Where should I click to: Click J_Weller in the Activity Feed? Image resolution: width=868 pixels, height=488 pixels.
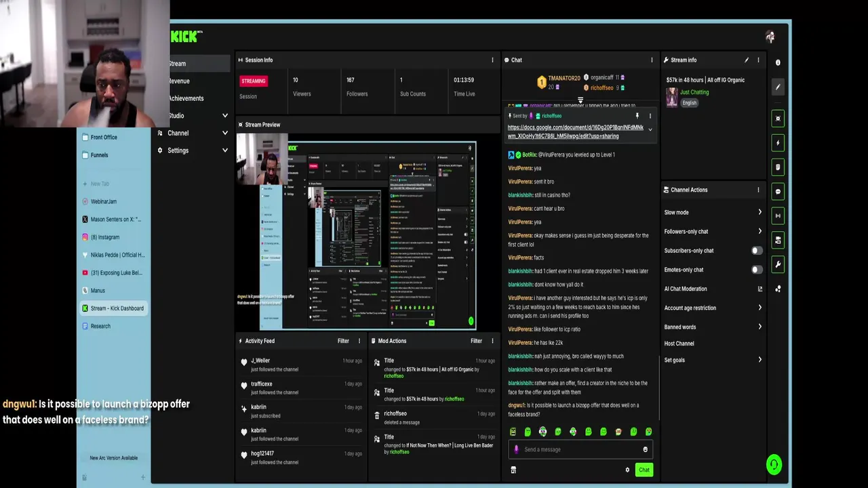coord(260,361)
